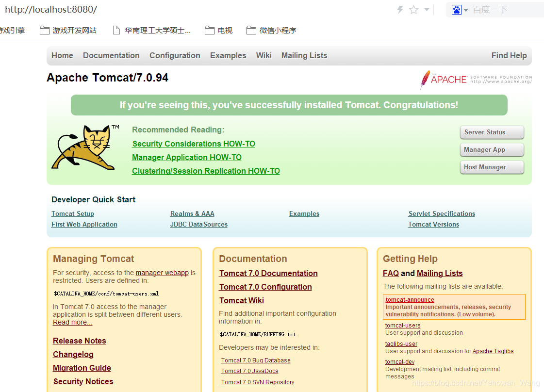Click the localhost:8080 address bar
544x392 pixels.
51,9
